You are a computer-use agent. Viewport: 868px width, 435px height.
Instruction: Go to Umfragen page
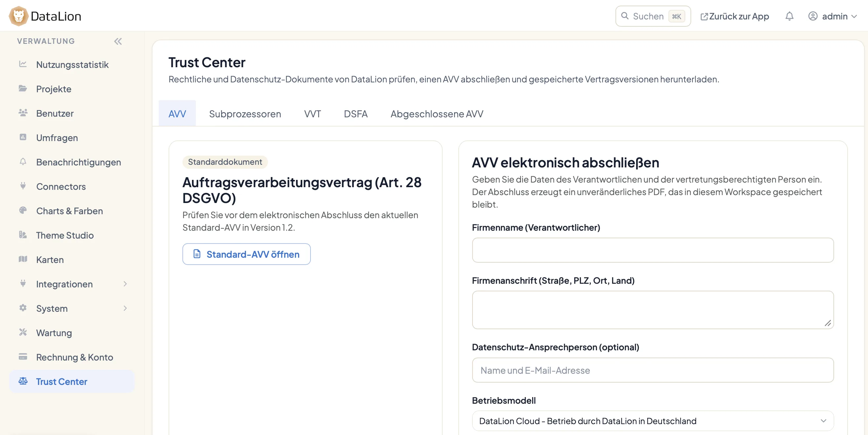72,137
